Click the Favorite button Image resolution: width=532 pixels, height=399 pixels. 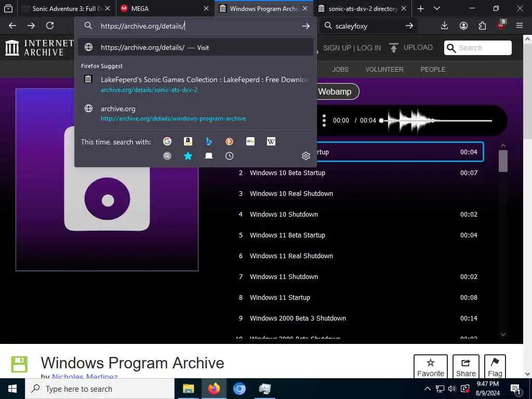click(x=431, y=366)
